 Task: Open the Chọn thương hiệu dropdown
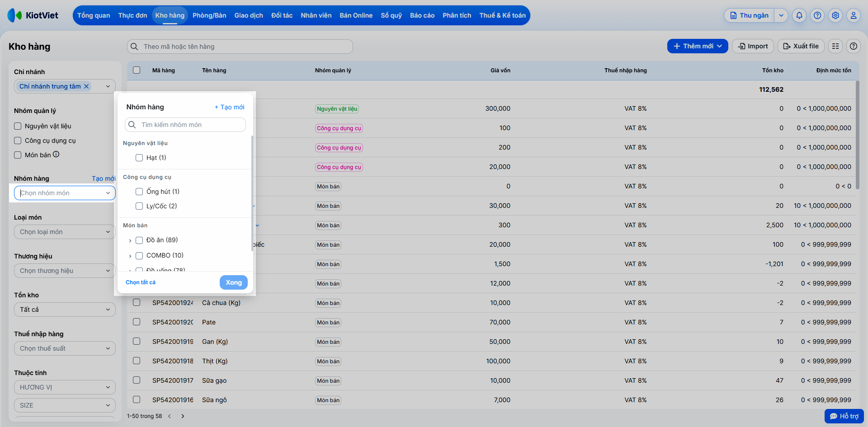tap(65, 271)
